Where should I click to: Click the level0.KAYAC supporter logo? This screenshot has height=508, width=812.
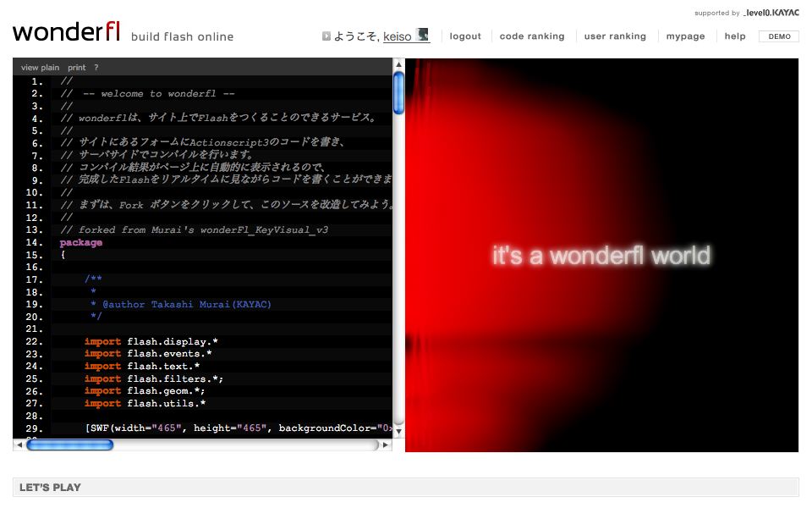coord(771,13)
